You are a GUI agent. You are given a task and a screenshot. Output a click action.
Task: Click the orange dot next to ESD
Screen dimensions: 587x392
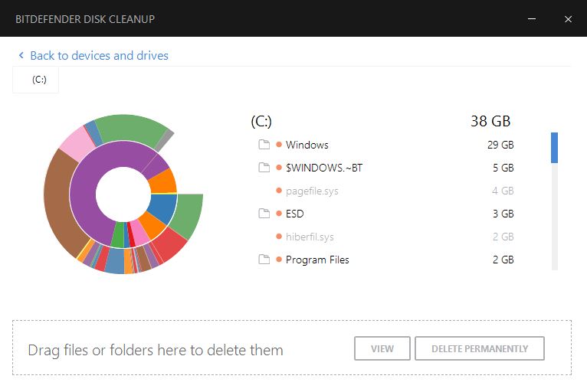(x=278, y=213)
